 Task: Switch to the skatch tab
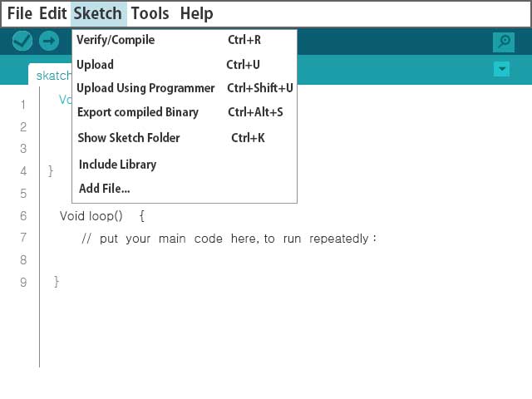click(x=50, y=75)
